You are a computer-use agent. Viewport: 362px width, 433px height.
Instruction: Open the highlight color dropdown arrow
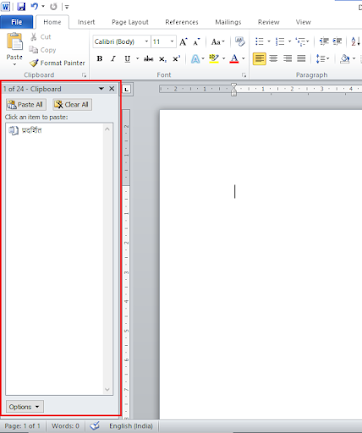pos(224,59)
